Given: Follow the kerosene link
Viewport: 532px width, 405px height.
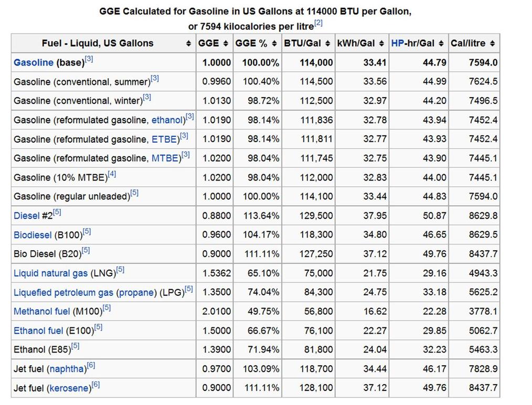Looking at the screenshot, I should tap(69, 388).
